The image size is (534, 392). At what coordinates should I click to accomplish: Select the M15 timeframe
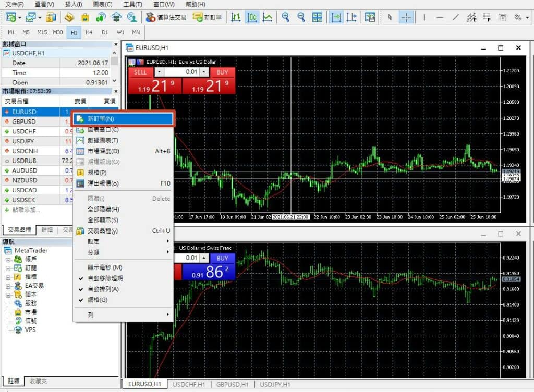[42, 32]
